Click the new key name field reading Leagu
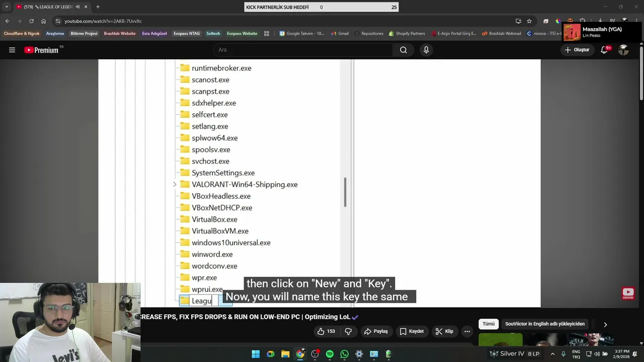The height and width of the screenshot is (362, 644). (204, 301)
